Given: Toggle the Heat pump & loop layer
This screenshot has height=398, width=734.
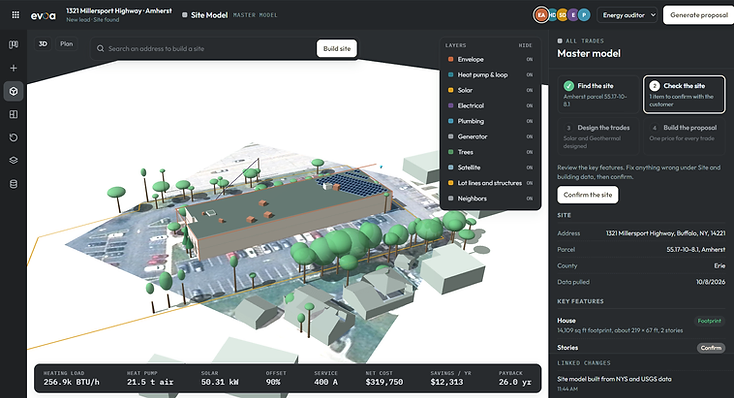Looking at the screenshot, I should click(x=529, y=75).
